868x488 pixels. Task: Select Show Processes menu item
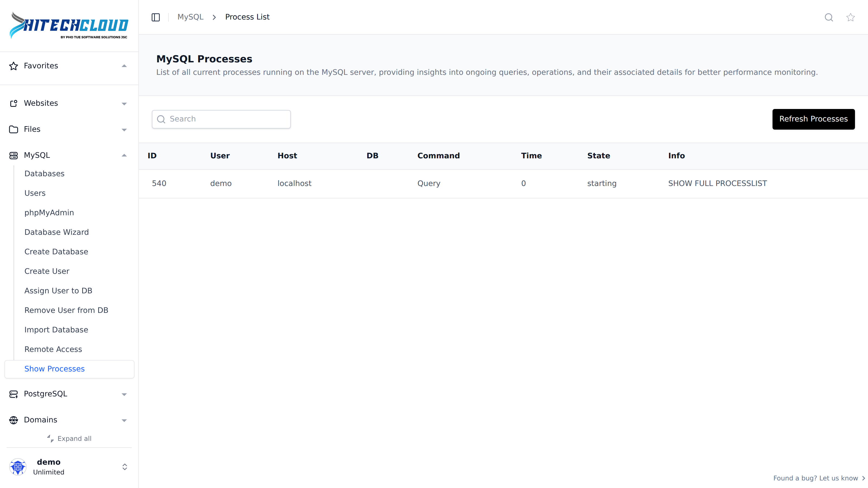[x=69, y=369]
